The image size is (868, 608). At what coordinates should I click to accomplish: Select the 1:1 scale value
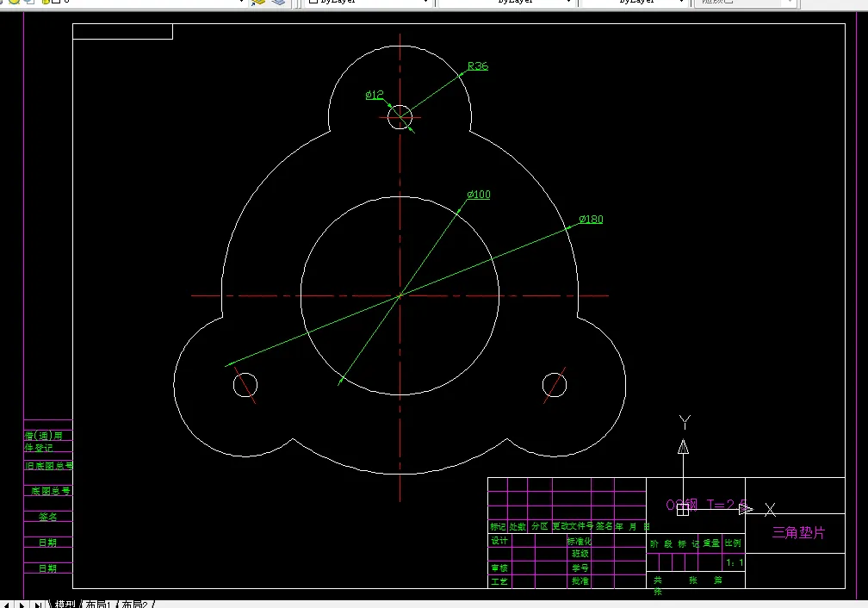(x=735, y=562)
